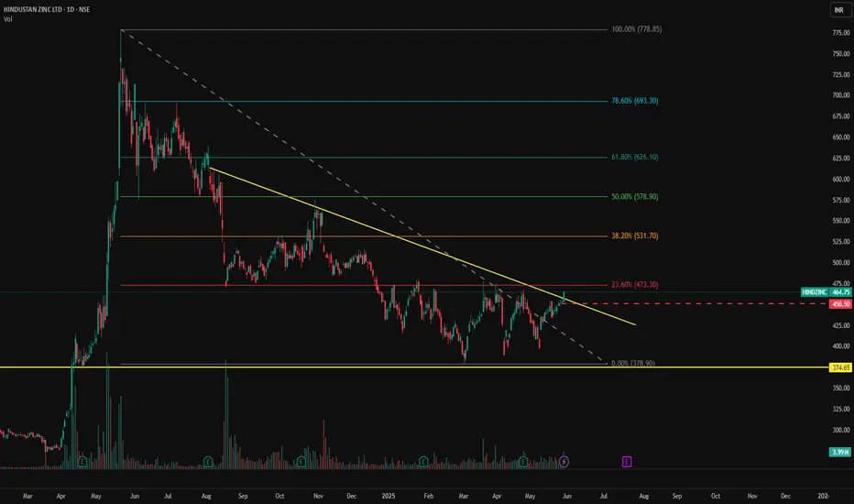This screenshot has width=854, height=504.
Task: Click 775.00 on the price axis
Action: [x=841, y=33]
